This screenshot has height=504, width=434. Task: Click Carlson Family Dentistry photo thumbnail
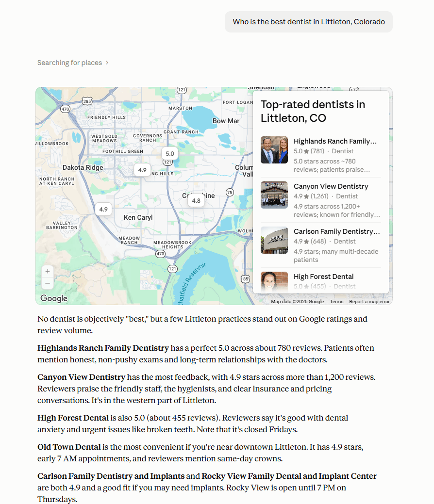pos(274,240)
